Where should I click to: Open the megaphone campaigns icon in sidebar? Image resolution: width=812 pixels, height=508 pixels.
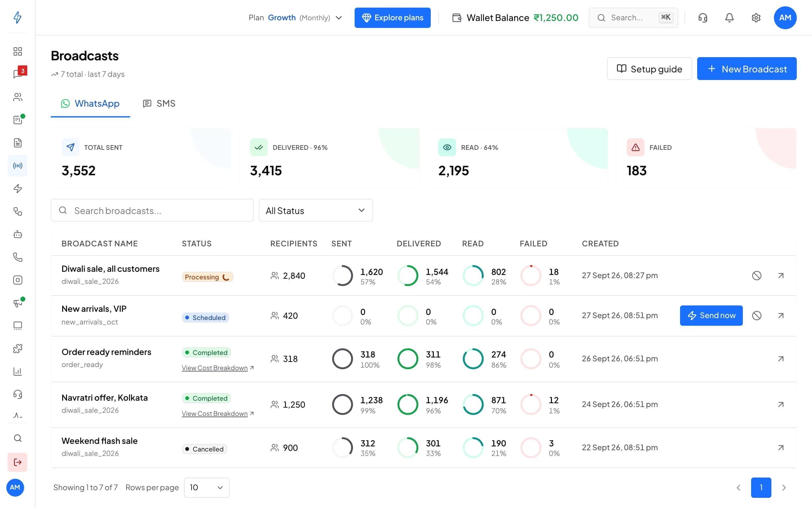click(x=17, y=303)
